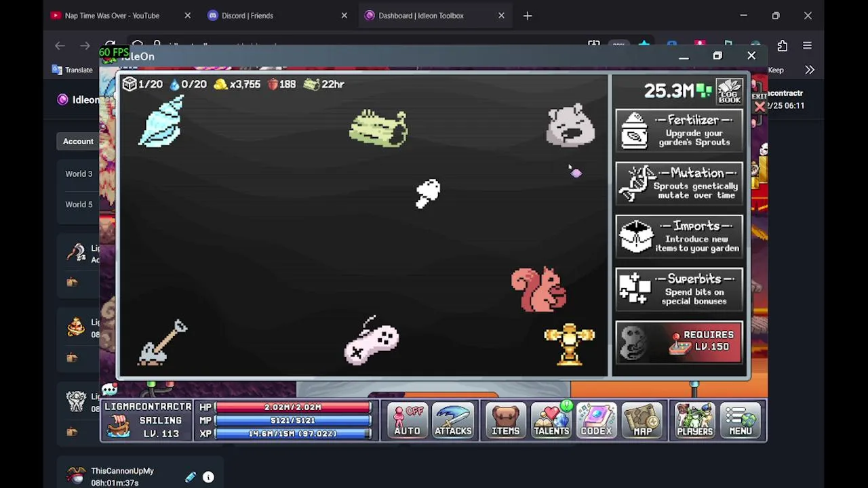Open the Translate bookmark
The image size is (868, 488).
(73, 70)
